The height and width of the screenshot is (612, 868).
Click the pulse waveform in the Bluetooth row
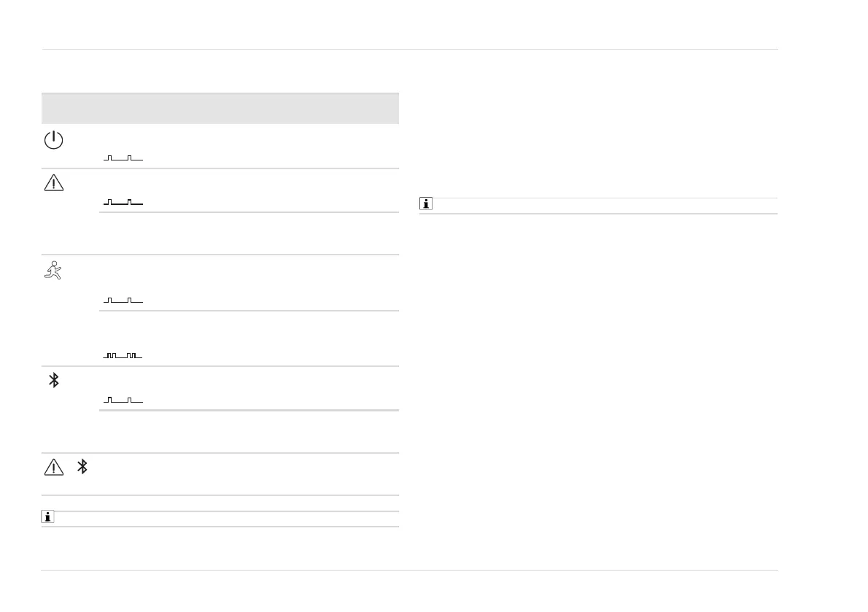(123, 400)
